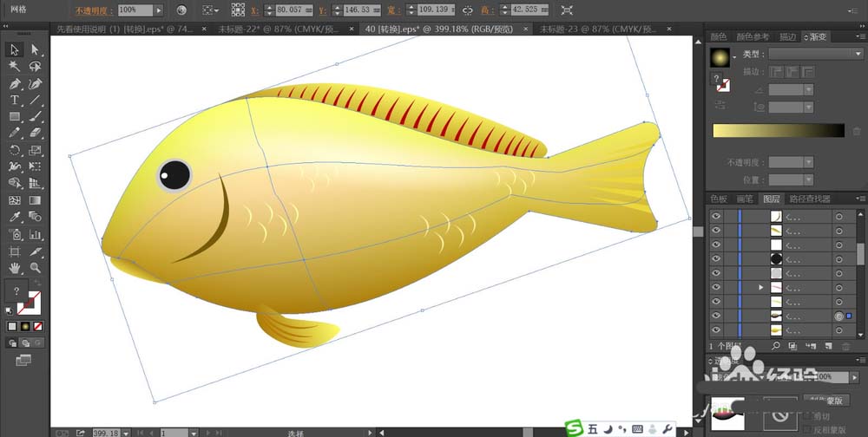Select the Rotate tool
This screenshot has width=868, height=437.
click(15, 150)
